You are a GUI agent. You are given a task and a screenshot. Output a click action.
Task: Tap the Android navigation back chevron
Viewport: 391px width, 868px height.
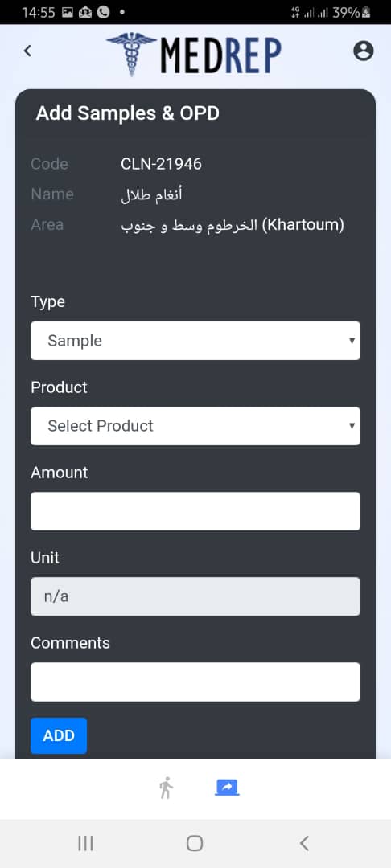tap(303, 843)
